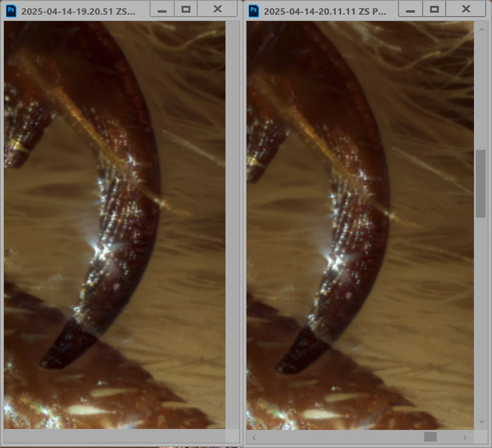Maximize the 2025-04-14-20.11.11 document window

point(434,9)
